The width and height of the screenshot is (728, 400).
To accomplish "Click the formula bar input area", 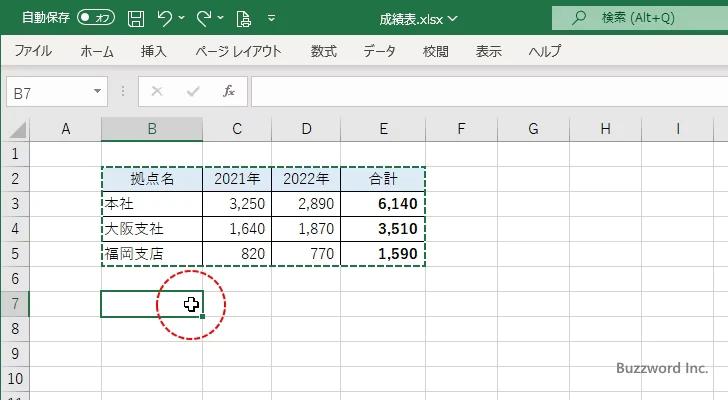I will pos(489,91).
